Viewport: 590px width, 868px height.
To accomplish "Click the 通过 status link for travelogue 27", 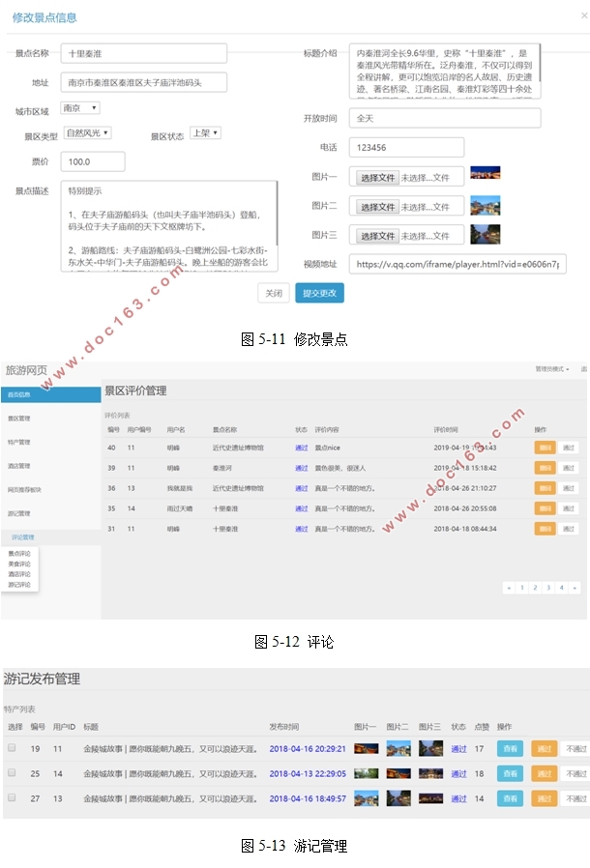I will pyautogui.click(x=458, y=798).
